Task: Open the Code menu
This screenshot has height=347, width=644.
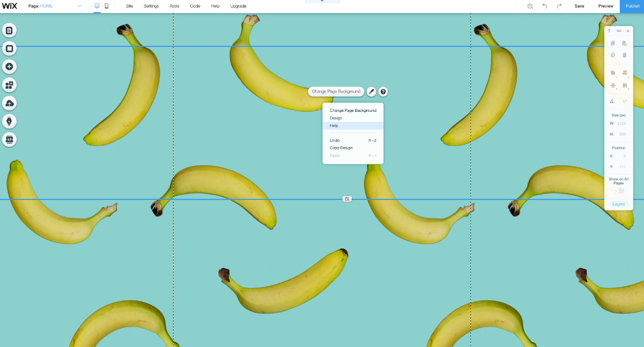Action: (x=195, y=6)
